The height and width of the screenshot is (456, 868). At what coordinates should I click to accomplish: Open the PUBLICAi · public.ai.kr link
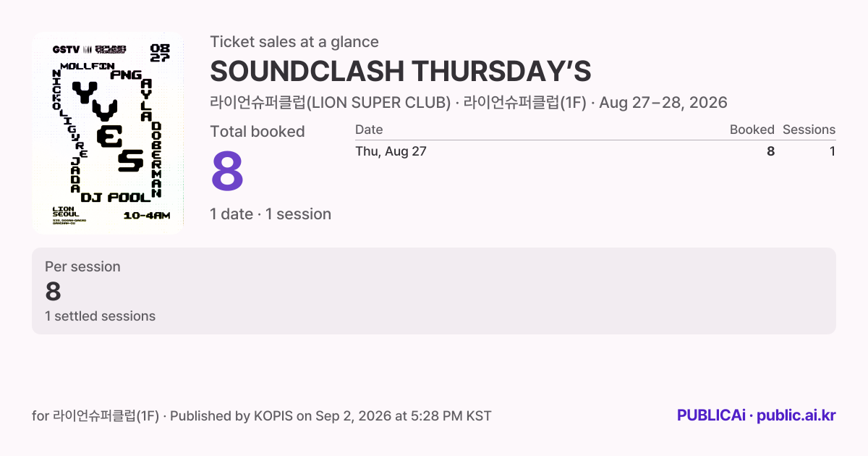point(757,415)
